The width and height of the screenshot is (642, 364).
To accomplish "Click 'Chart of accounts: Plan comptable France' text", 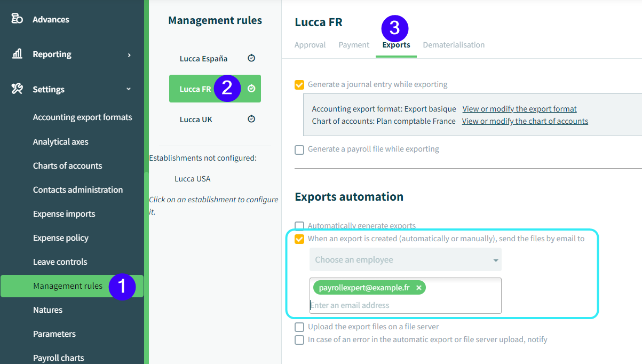I will [384, 121].
